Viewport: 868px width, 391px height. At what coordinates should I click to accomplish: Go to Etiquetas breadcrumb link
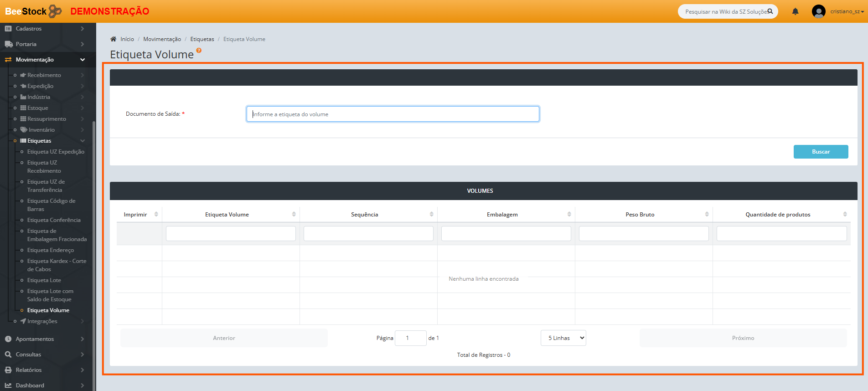tap(202, 39)
